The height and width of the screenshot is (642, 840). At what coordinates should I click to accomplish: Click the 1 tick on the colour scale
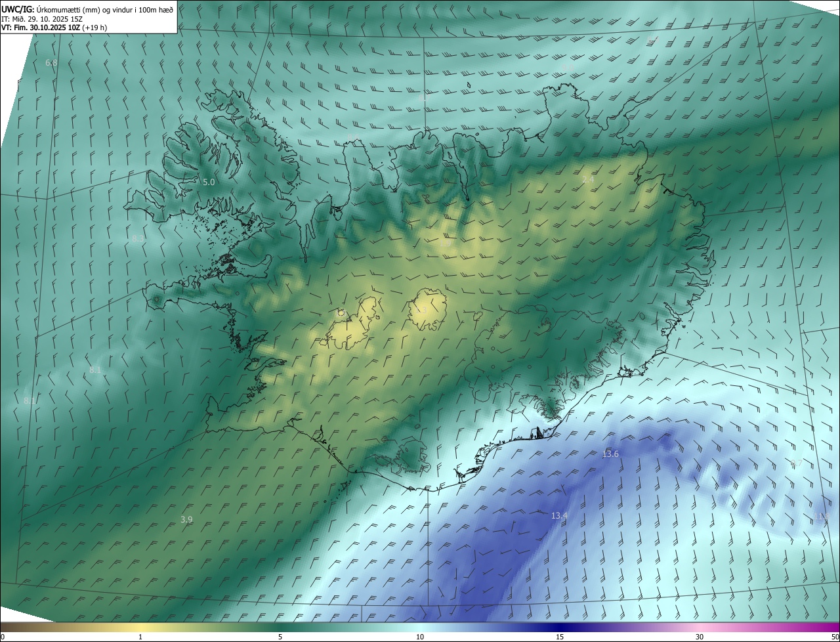pos(140,637)
